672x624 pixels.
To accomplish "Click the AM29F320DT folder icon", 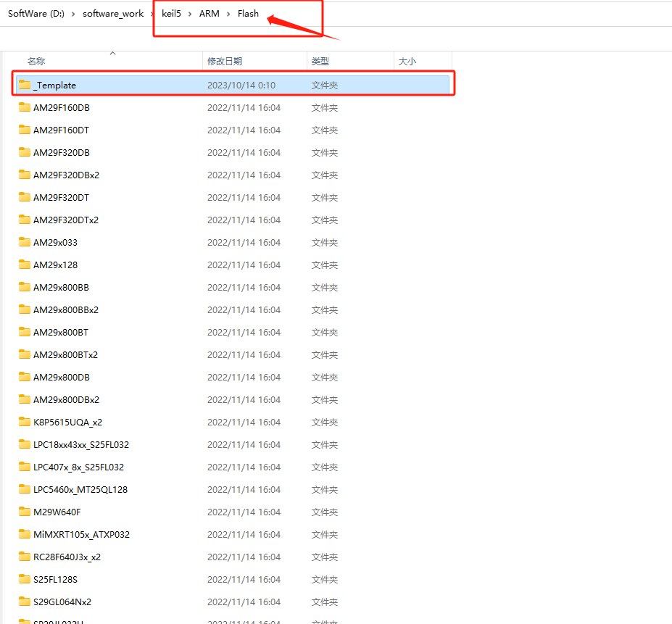I will pos(25,197).
